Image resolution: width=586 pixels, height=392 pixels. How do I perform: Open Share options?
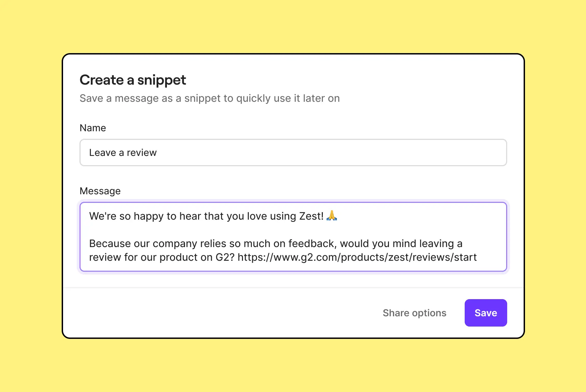tap(414, 313)
